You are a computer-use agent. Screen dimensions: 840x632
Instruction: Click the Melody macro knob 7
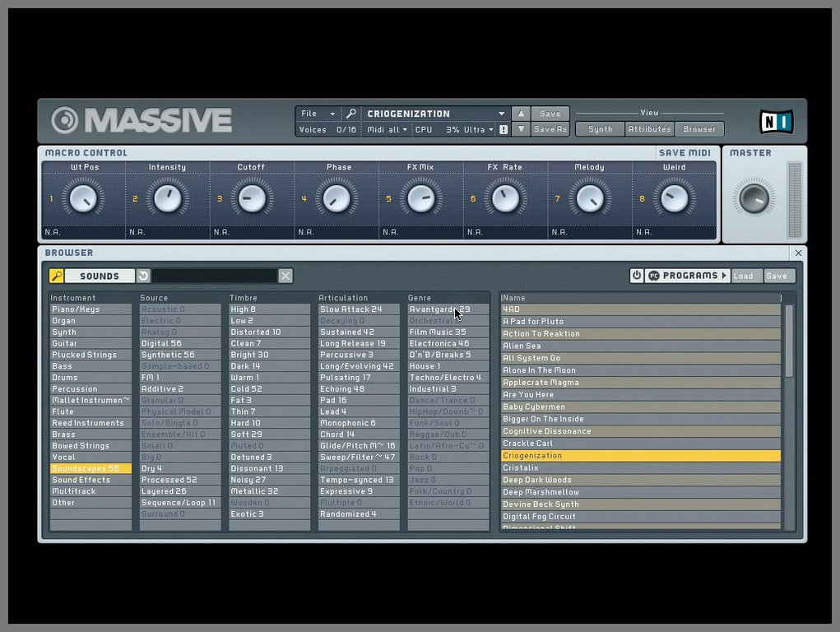(590, 199)
